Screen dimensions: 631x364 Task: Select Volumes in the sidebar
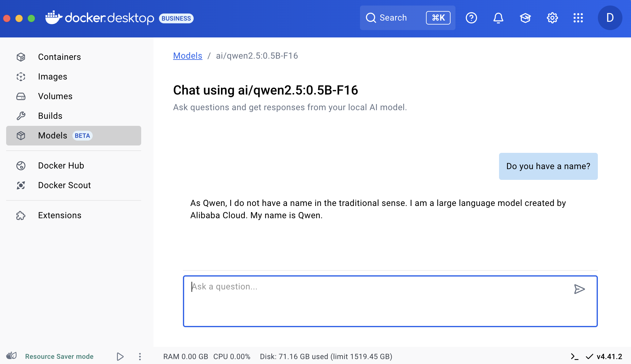coord(55,96)
